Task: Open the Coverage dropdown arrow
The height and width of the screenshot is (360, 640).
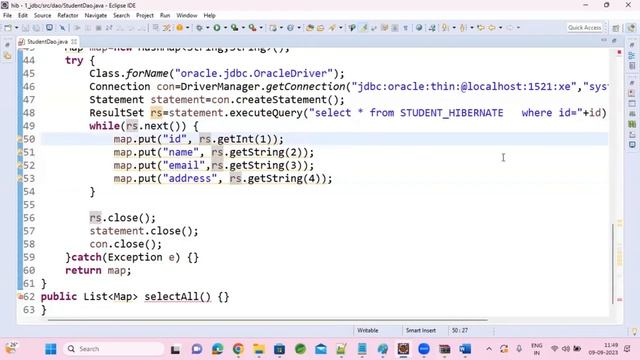Action: [x=243, y=28]
